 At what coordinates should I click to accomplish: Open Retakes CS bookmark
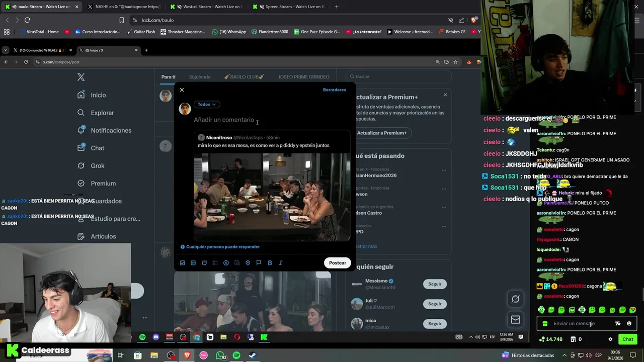point(452,32)
